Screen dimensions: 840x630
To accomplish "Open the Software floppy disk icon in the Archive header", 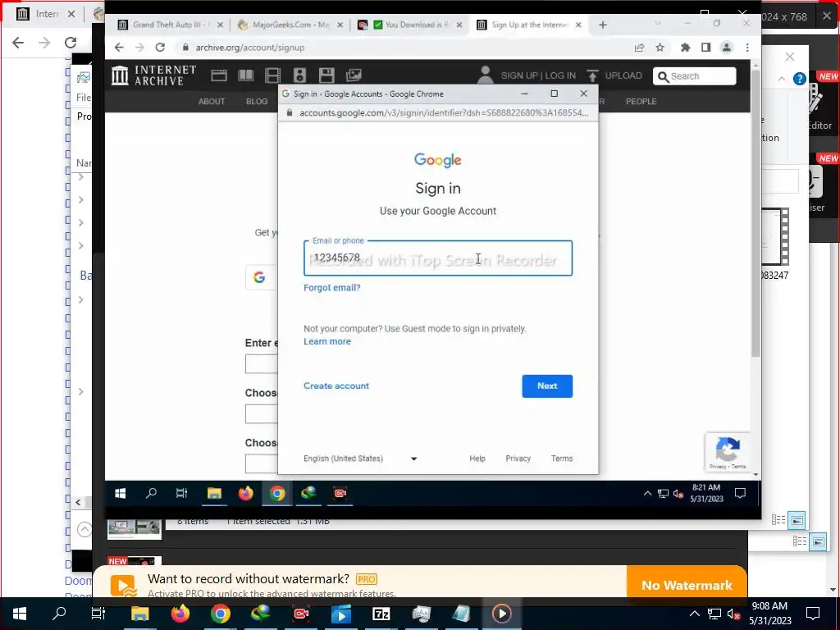I will coord(326,75).
